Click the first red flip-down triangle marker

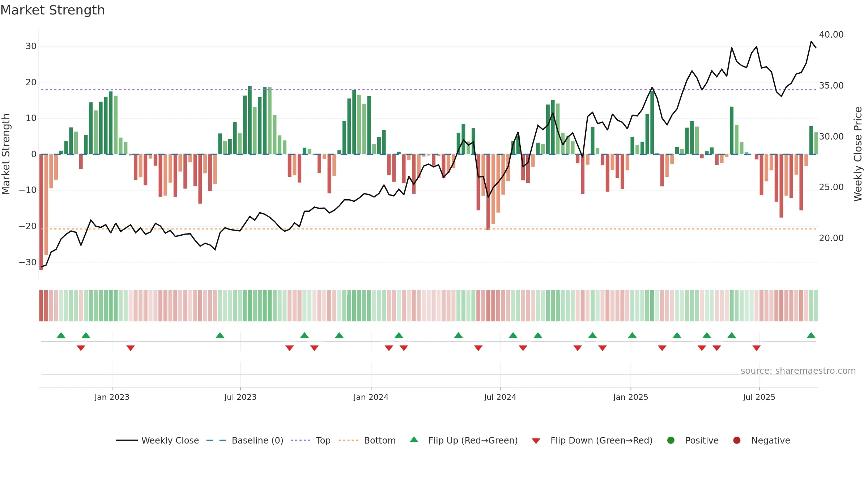click(x=81, y=348)
